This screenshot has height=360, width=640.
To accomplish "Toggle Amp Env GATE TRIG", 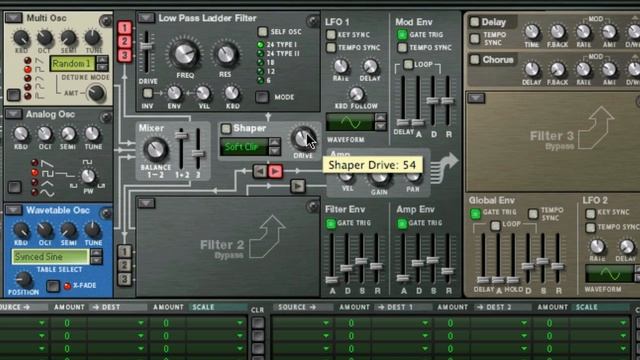I will point(402,223).
